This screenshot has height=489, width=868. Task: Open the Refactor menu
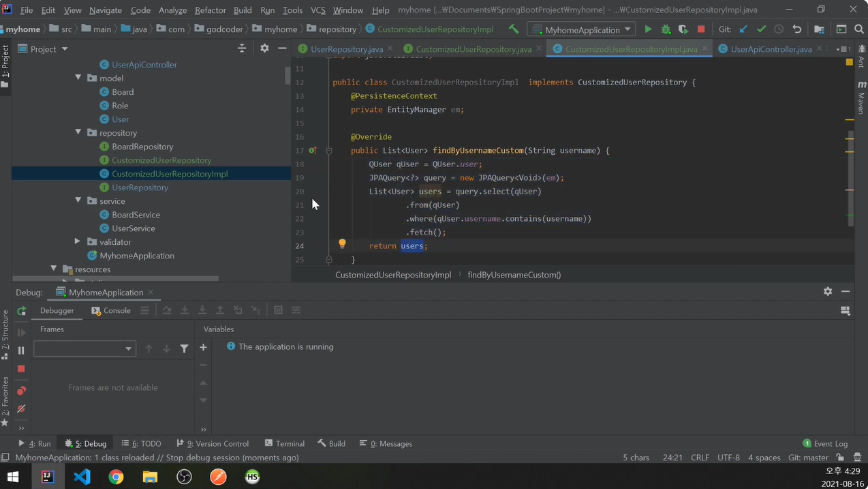click(210, 10)
